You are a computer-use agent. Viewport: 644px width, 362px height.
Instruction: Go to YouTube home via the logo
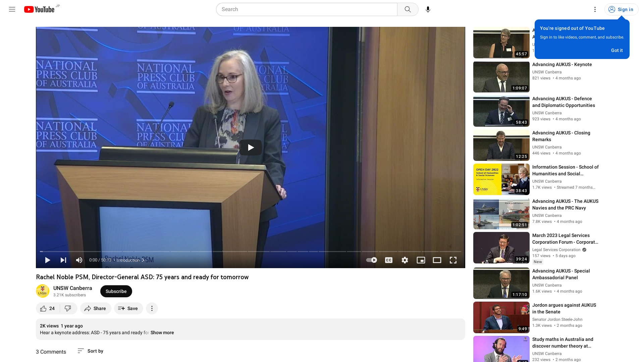(x=39, y=9)
